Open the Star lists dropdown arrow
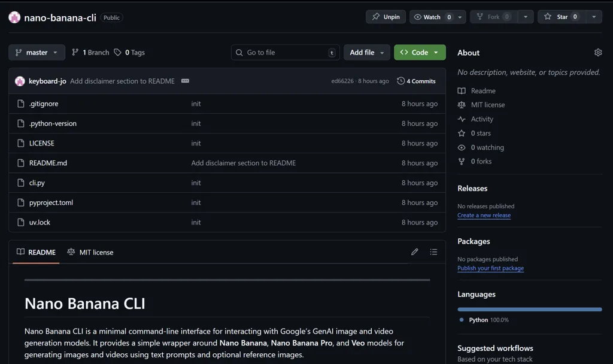The width and height of the screenshot is (613, 364). coord(594,17)
